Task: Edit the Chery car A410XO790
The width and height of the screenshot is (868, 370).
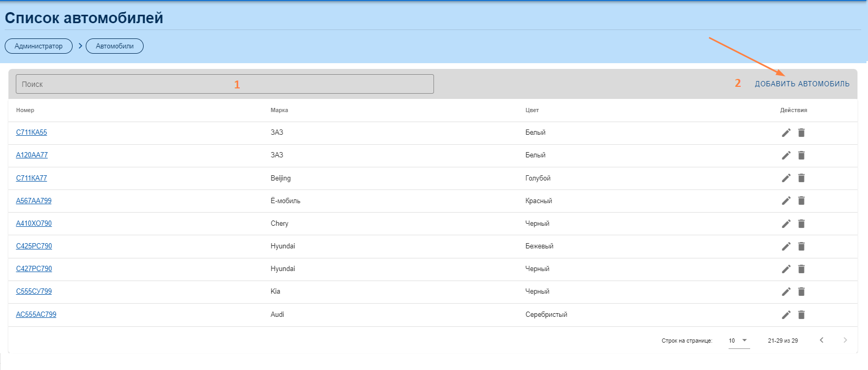Action: [x=786, y=224]
